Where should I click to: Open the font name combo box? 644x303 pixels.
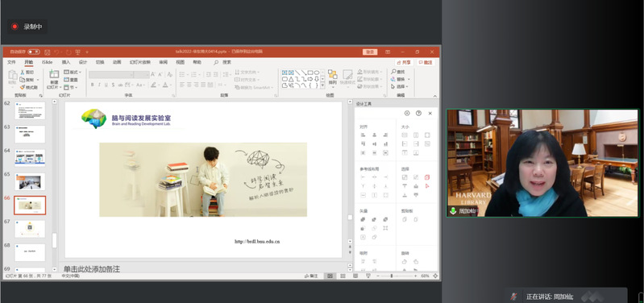(x=111, y=74)
